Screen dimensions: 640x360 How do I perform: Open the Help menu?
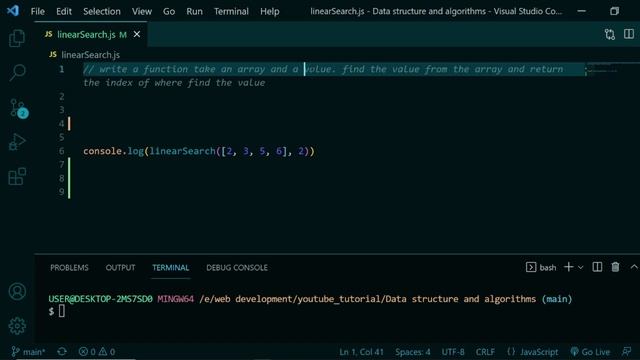pos(270,11)
